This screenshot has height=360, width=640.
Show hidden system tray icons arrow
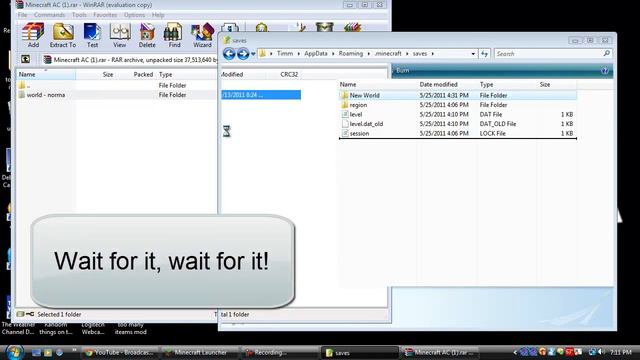tap(515, 352)
